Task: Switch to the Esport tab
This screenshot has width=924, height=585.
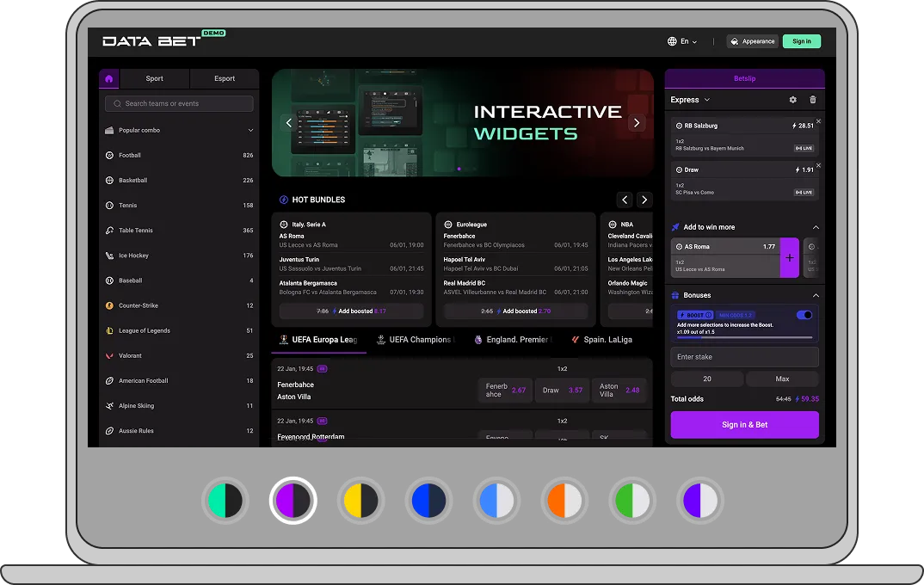Action: tap(225, 78)
